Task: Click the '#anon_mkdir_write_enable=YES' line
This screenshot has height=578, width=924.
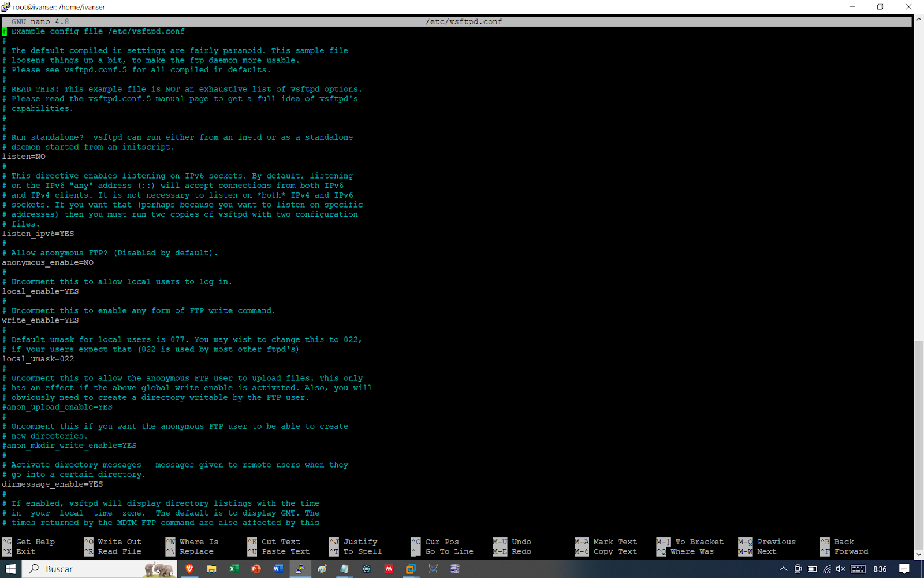Action: click(69, 446)
